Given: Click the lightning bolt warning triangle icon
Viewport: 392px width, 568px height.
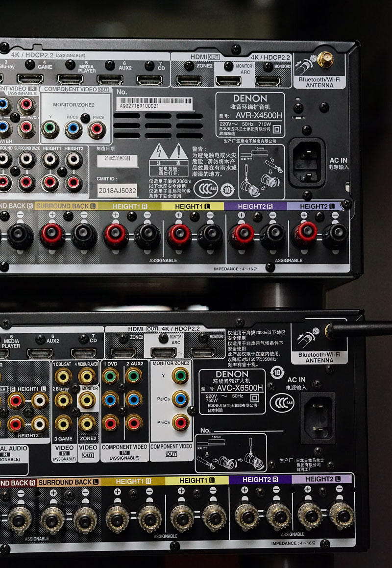Looking at the screenshot, I should tap(159, 152).
